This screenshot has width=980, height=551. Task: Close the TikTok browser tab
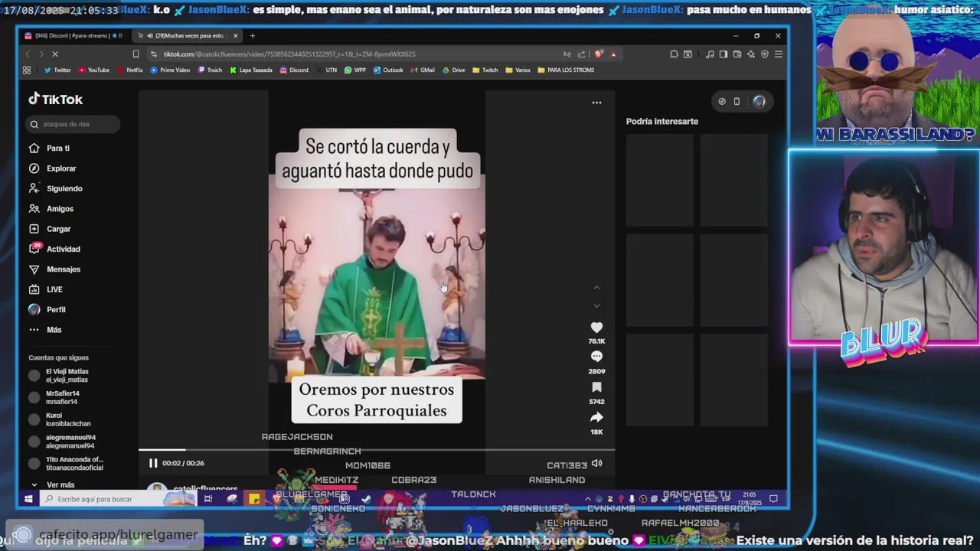(x=235, y=36)
